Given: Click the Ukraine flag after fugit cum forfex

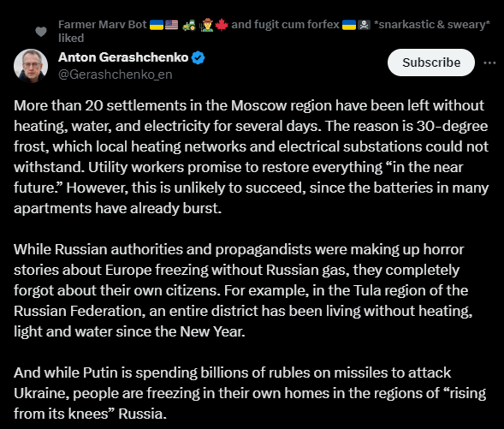Looking at the screenshot, I should 349,25.
